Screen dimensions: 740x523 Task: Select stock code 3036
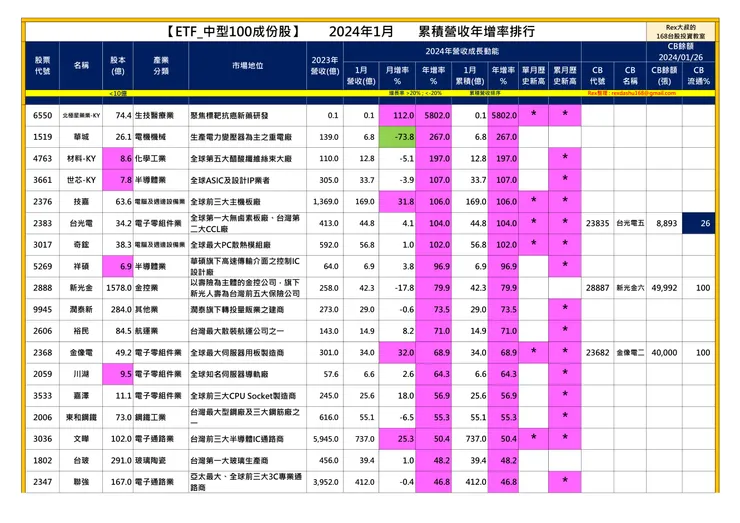tap(42, 439)
